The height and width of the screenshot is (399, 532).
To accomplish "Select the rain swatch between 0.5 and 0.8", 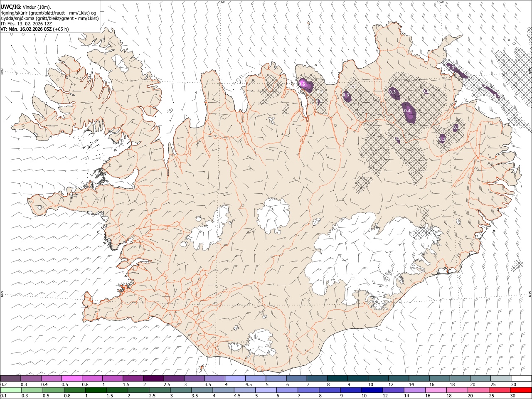I will 53,390.
